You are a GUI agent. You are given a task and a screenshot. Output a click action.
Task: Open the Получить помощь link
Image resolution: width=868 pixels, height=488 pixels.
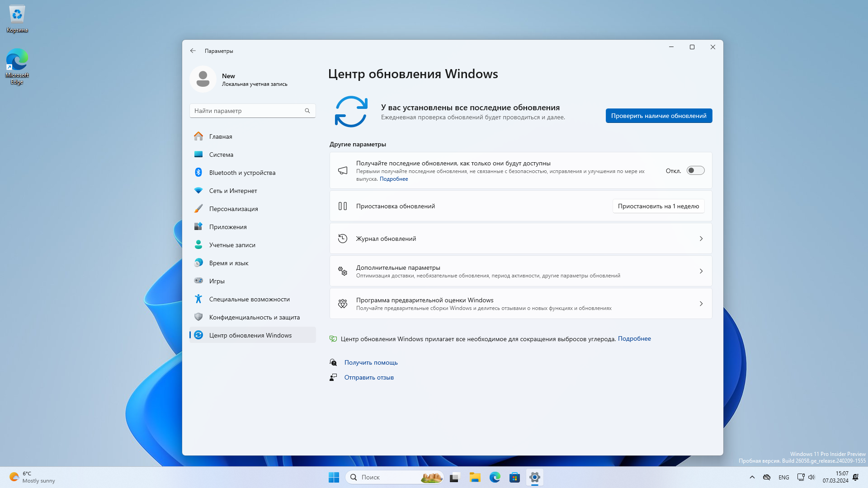(371, 362)
